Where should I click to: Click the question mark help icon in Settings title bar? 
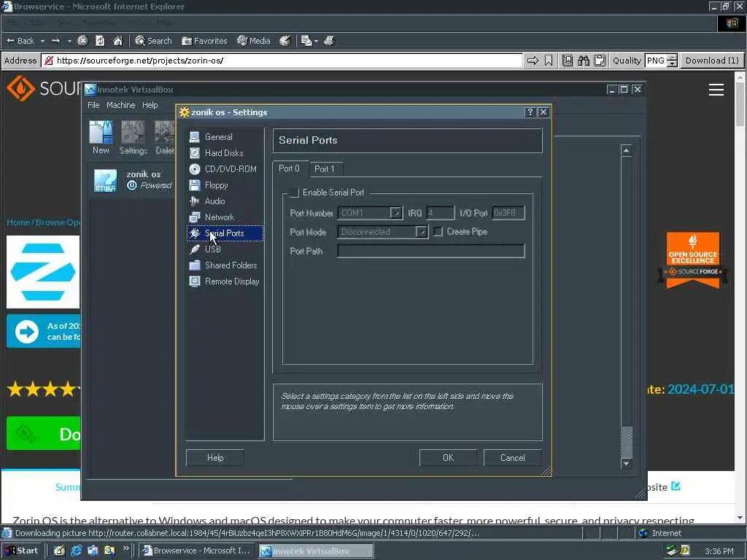(530, 112)
